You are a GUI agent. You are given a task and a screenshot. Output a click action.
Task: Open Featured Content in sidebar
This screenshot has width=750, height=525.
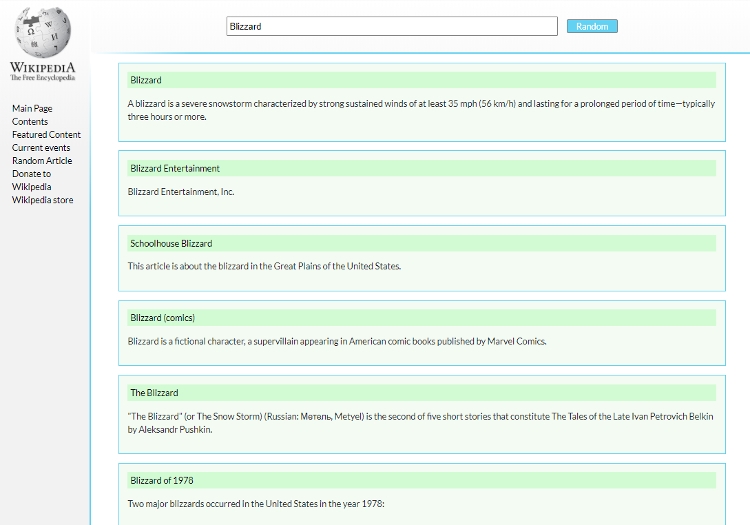click(46, 135)
